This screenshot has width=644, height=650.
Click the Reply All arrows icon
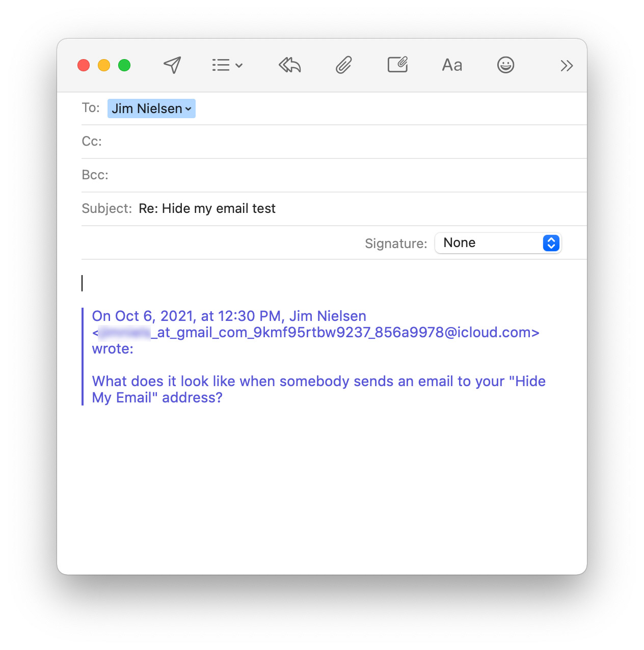point(290,65)
